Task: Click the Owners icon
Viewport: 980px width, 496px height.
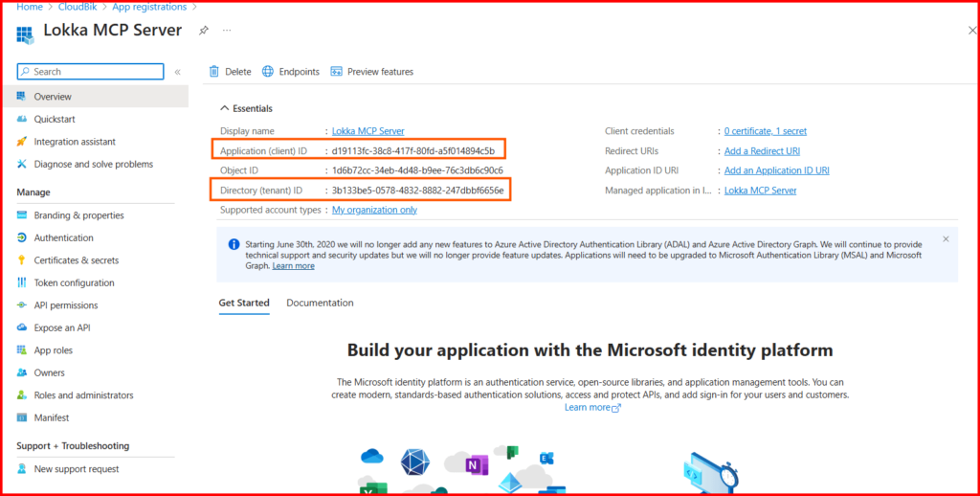Action: point(22,372)
